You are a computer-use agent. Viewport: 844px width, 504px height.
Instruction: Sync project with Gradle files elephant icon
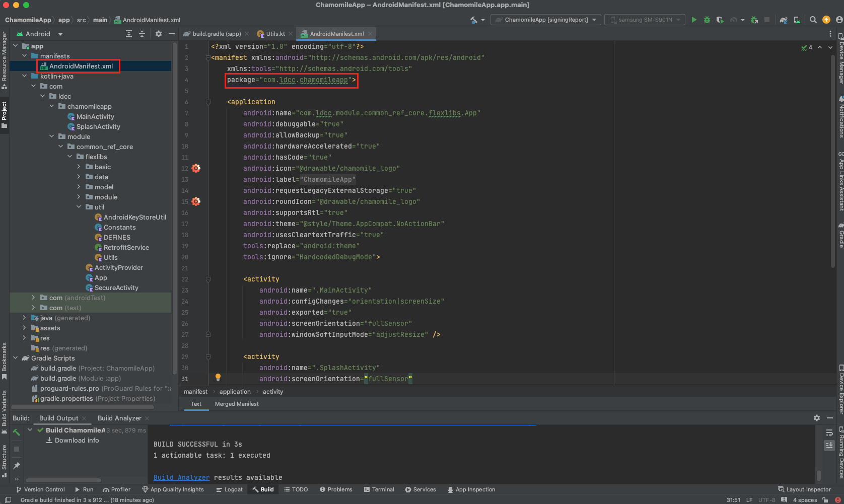point(784,20)
